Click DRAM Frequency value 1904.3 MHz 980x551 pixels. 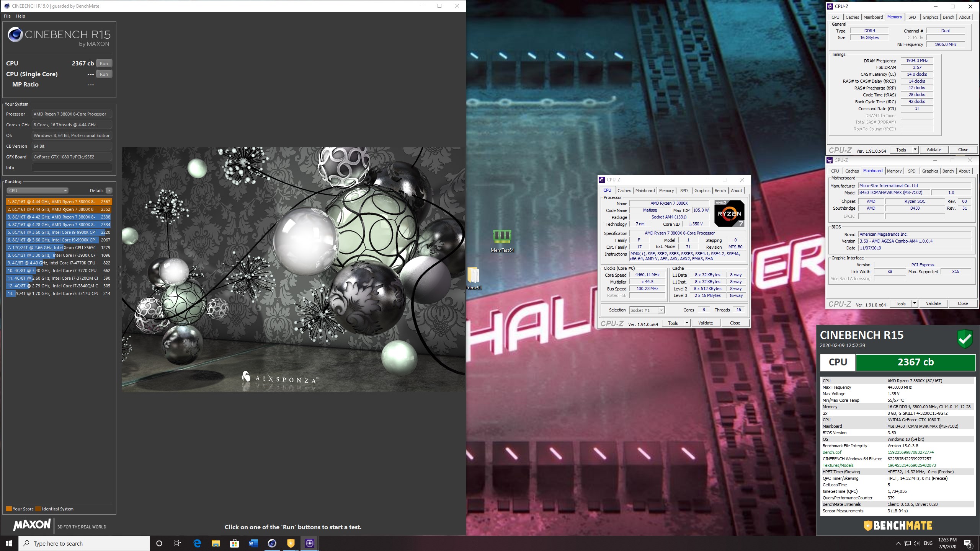click(917, 60)
